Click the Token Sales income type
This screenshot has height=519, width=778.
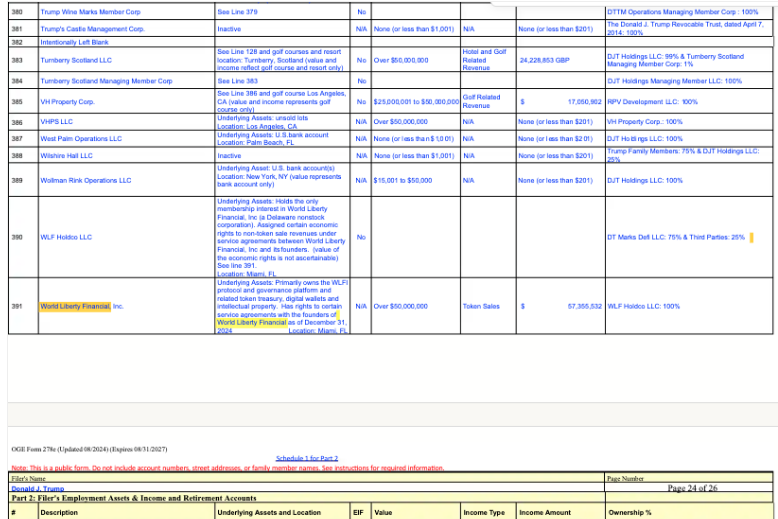[x=481, y=306]
